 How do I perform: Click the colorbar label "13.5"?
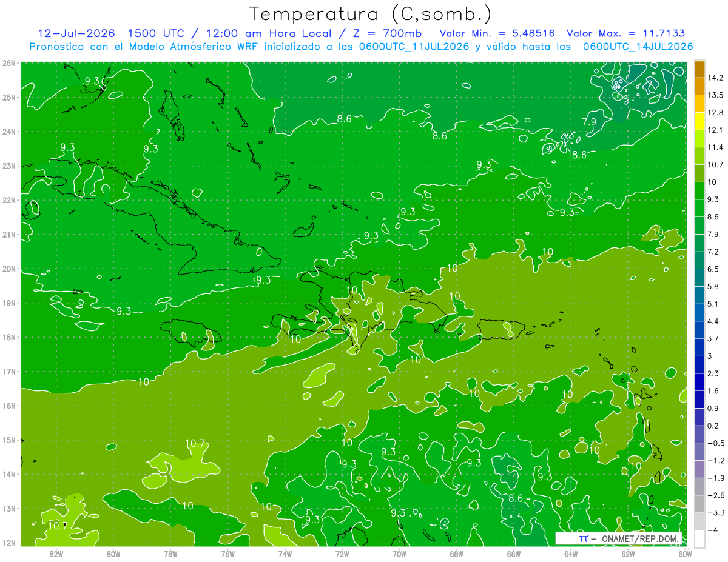point(716,95)
